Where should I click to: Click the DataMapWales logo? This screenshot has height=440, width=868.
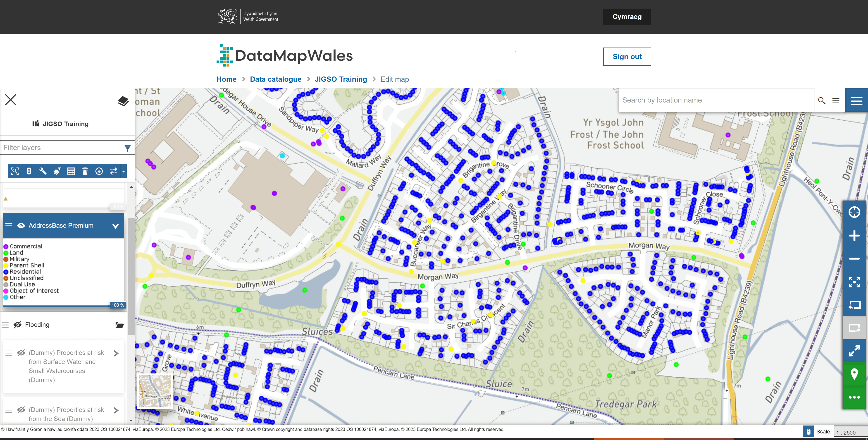pyautogui.click(x=284, y=55)
